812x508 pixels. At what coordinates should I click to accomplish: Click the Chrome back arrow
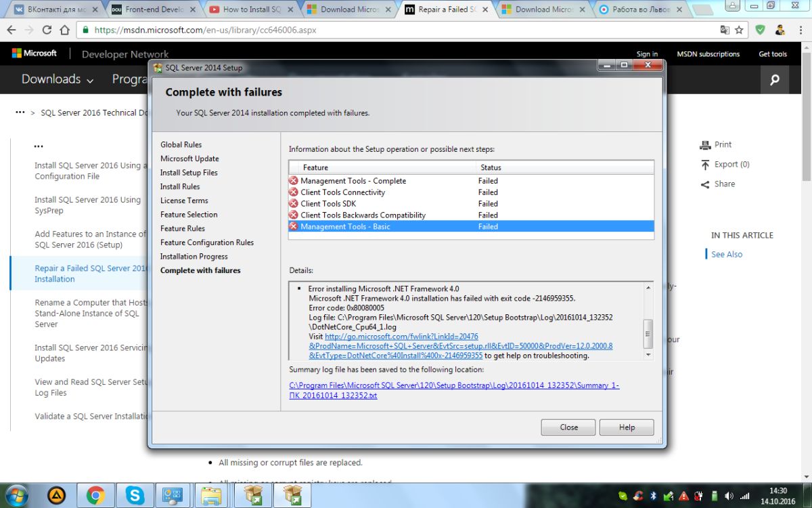[12, 30]
